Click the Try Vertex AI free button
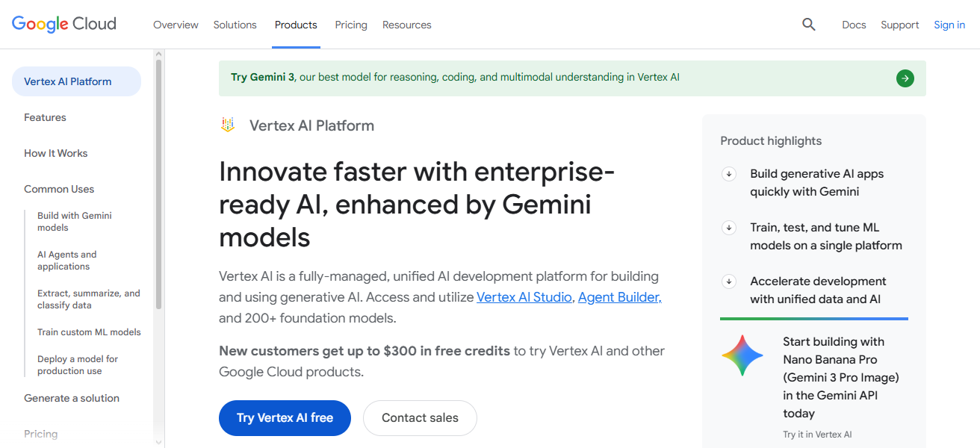The width and height of the screenshot is (980, 448). pos(285,418)
